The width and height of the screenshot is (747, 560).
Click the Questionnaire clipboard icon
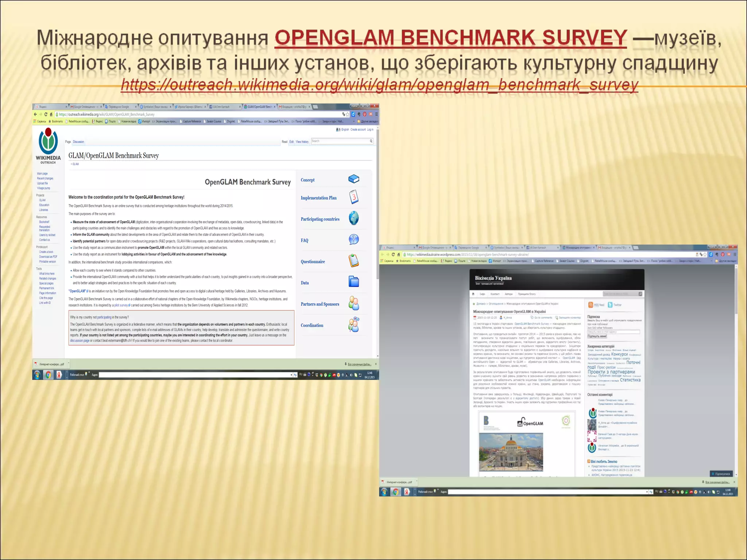353,261
